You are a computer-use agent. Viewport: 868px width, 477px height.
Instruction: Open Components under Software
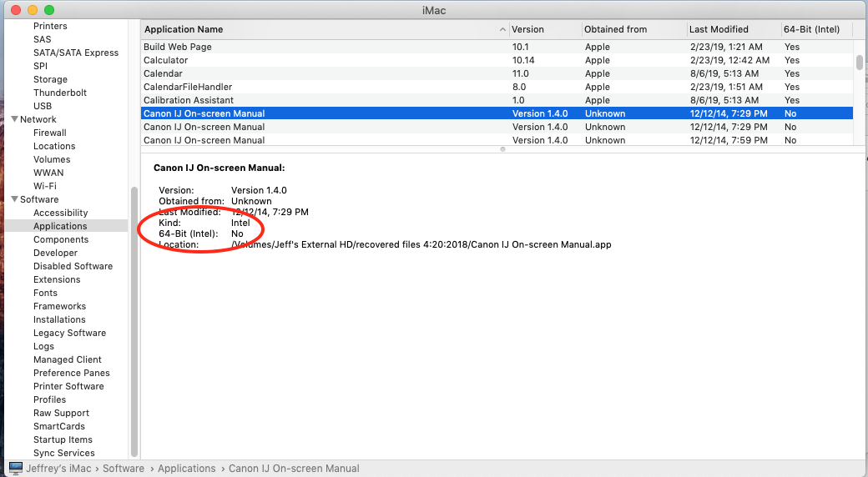point(61,239)
